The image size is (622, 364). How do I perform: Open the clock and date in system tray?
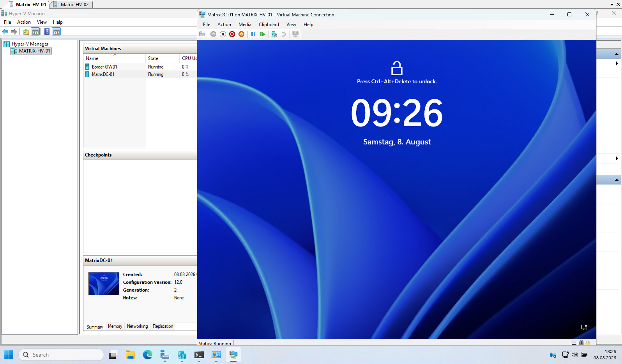click(x=605, y=355)
